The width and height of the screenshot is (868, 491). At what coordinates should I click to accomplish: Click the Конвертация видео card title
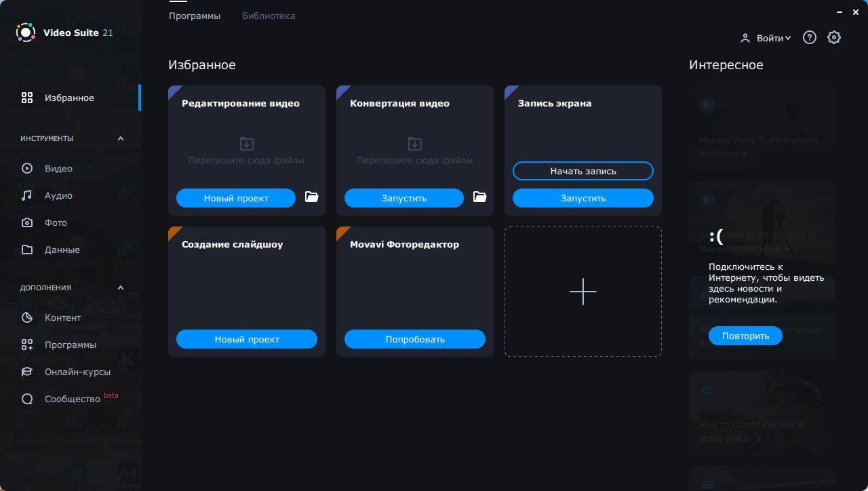pos(399,103)
